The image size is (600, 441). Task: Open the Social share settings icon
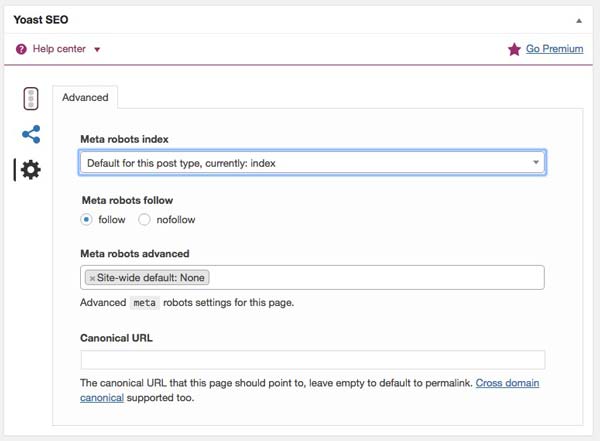click(31, 134)
